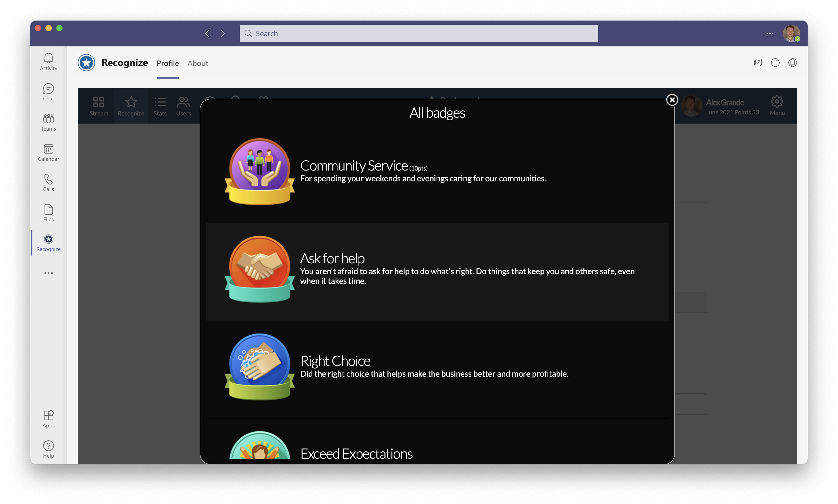838x504 pixels.
Task: Click in the Search field
Action: click(x=419, y=33)
